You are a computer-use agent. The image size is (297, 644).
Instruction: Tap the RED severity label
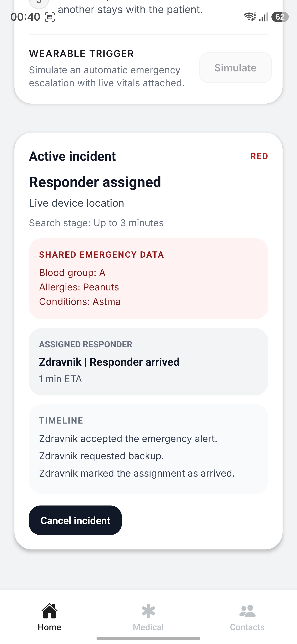[259, 156]
